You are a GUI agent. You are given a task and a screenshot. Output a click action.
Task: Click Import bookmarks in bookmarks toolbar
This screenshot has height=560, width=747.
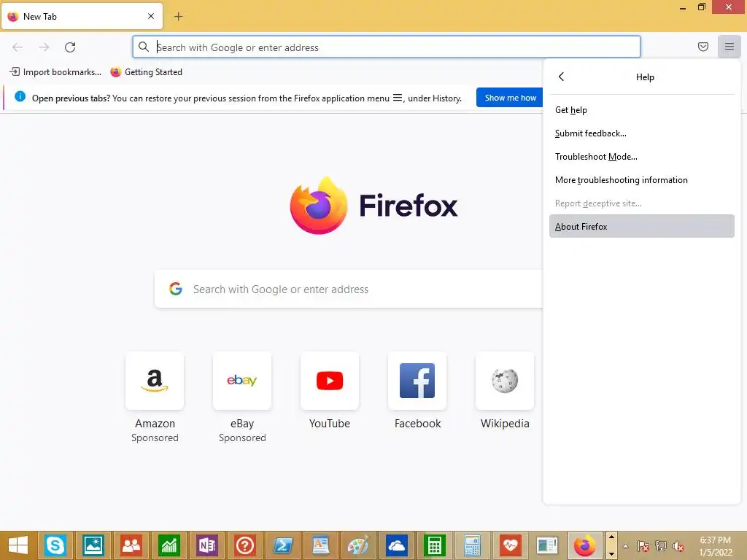[55, 72]
